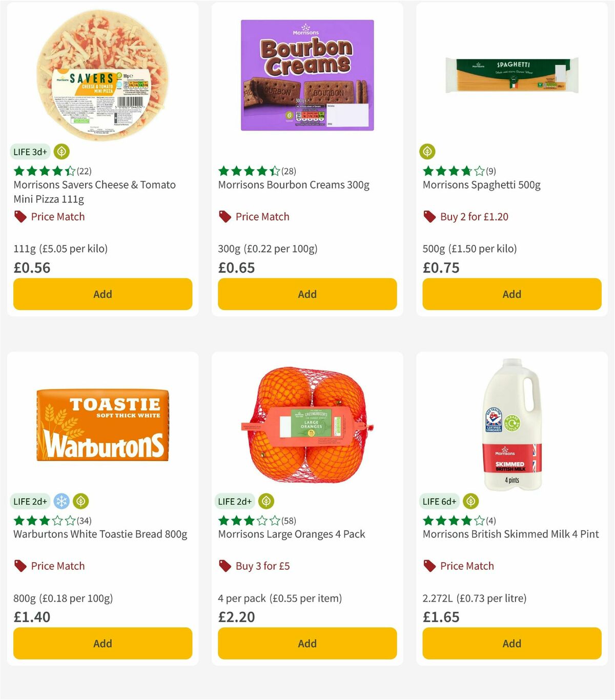Click the red tag icon next to Buy 2 for £1.20
The image size is (615, 700).
coord(429,216)
